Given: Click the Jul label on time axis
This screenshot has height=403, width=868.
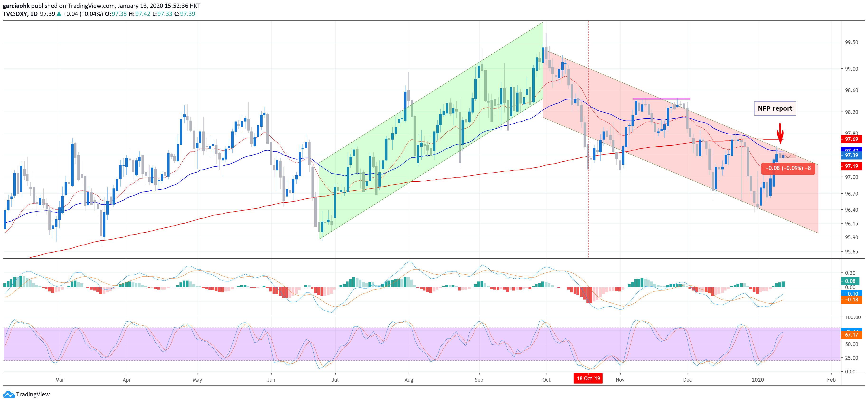Looking at the screenshot, I should (x=335, y=380).
